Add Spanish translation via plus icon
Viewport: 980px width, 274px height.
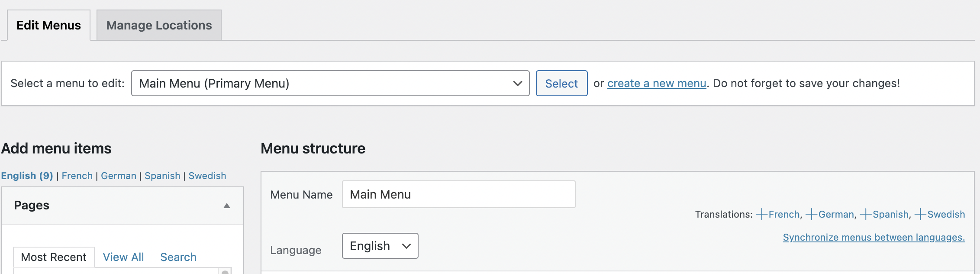tap(865, 214)
